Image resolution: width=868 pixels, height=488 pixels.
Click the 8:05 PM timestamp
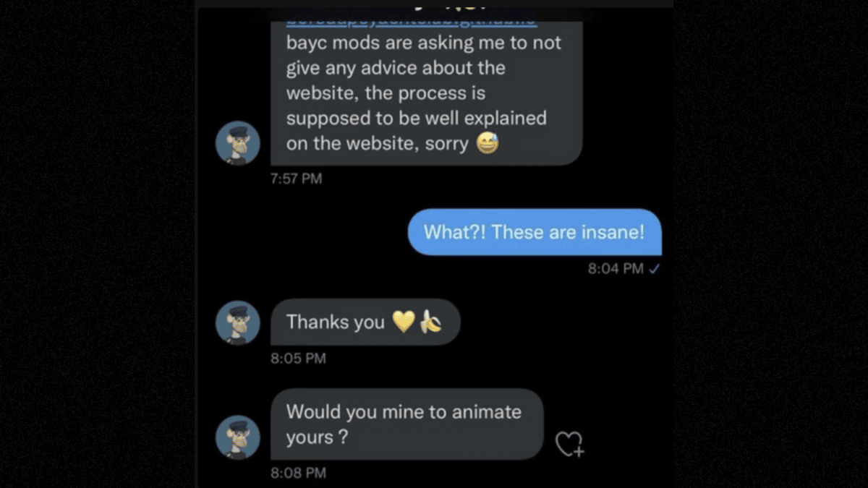click(297, 358)
